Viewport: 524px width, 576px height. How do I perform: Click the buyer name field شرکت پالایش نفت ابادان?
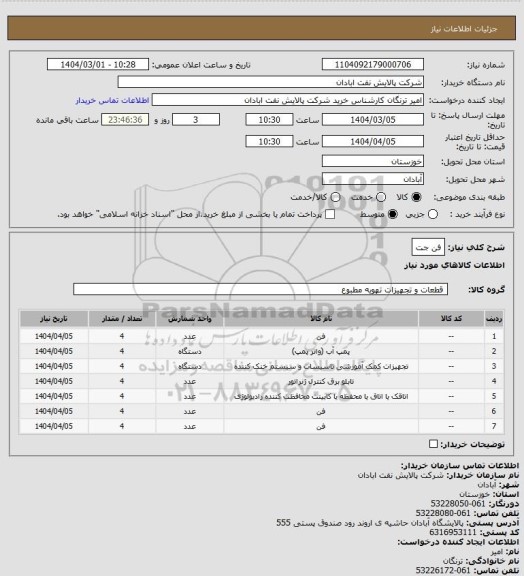pyautogui.click(x=270, y=82)
